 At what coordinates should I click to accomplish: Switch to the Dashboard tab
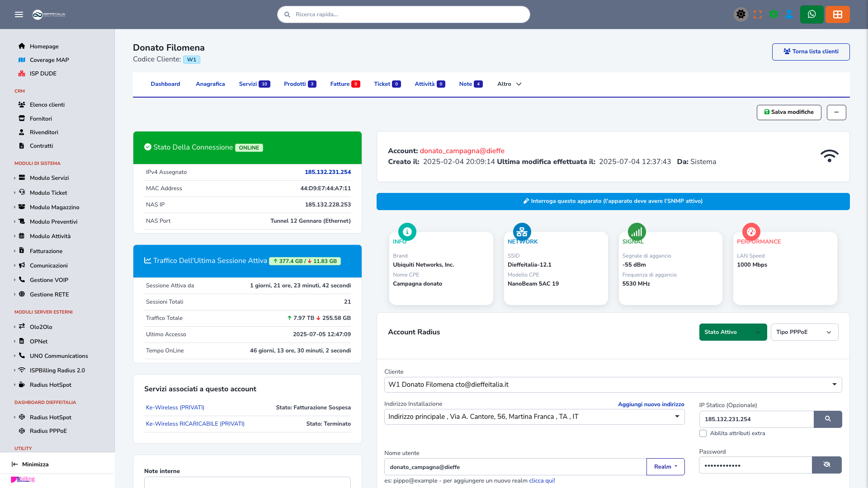tap(165, 84)
